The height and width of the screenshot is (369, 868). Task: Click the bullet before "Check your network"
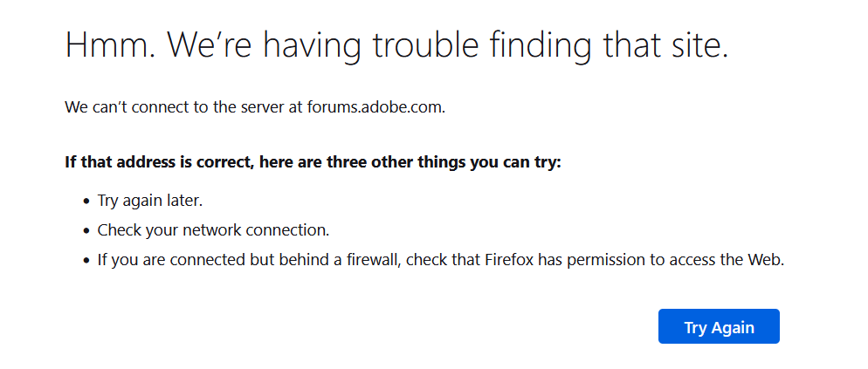(x=86, y=231)
